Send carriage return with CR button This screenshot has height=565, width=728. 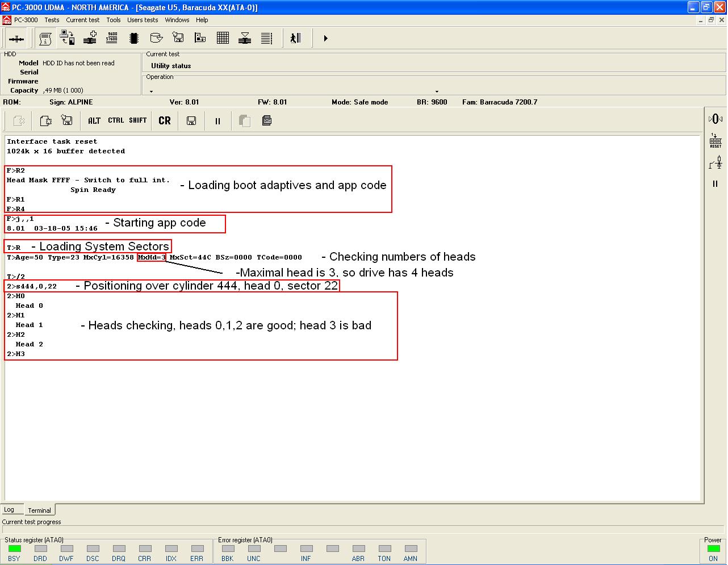[165, 120]
